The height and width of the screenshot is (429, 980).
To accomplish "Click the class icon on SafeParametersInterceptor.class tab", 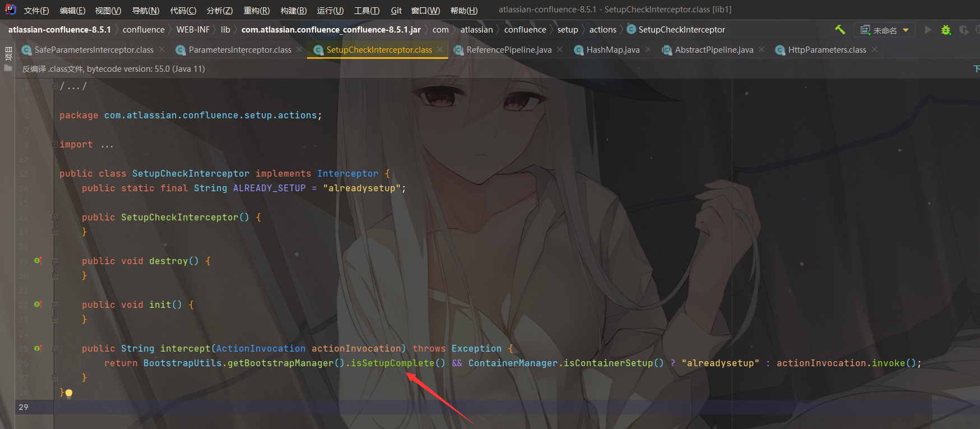I will pos(26,50).
